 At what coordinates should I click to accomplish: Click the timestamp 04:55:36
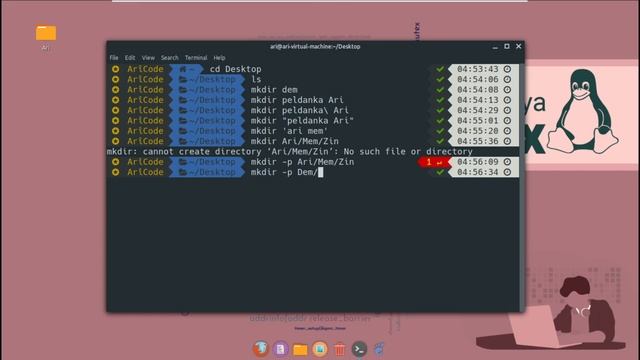[478, 141]
